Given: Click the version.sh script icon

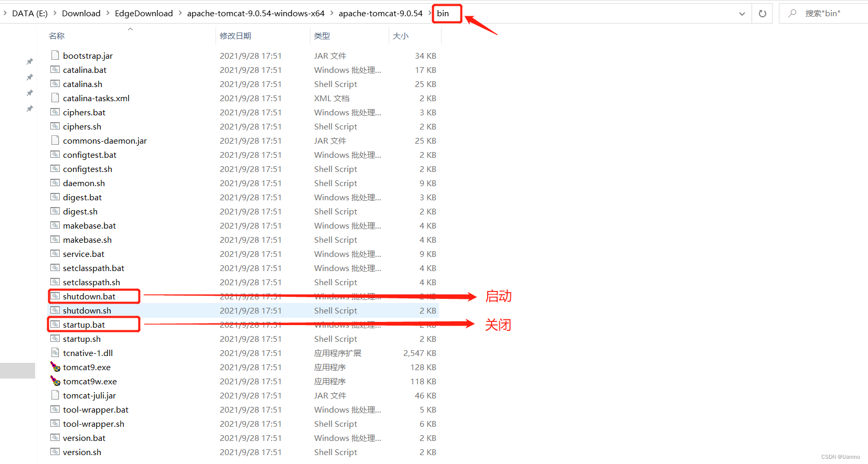Looking at the screenshot, I should [55, 451].
